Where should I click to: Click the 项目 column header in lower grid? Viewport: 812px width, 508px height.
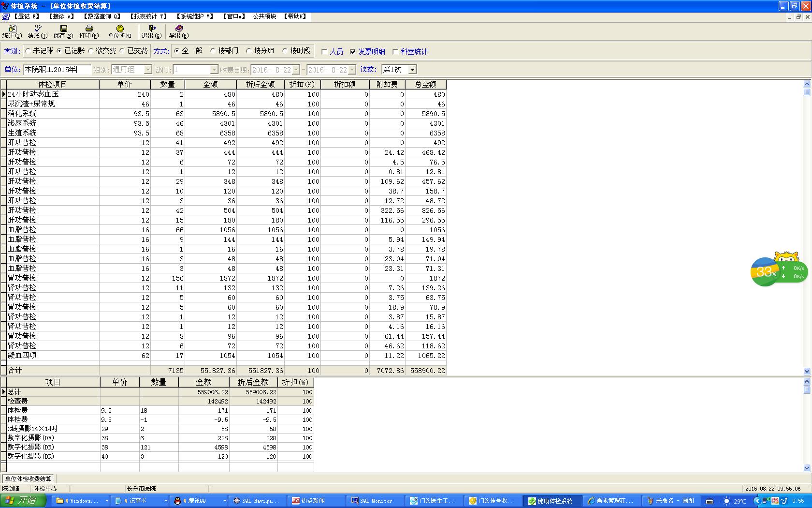pyautogui.click(x=53, y=382)
